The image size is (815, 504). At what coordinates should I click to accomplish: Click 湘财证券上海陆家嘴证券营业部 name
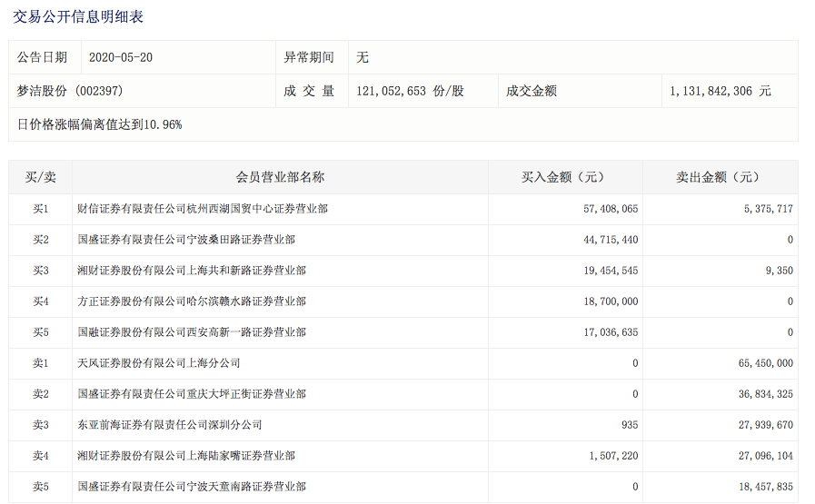(186, 456)
